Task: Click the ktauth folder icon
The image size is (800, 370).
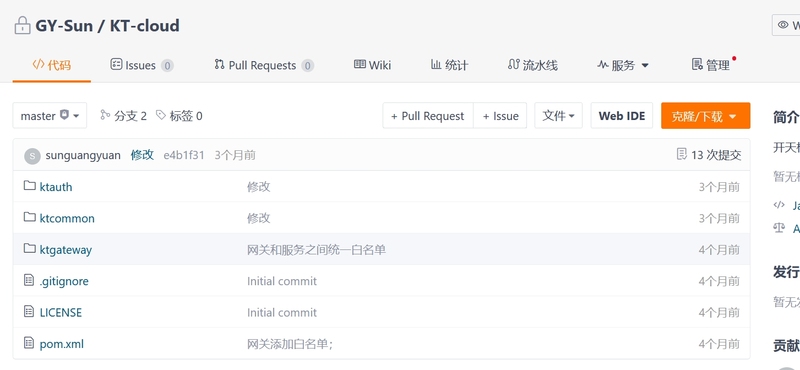Action: coord(30,186)
